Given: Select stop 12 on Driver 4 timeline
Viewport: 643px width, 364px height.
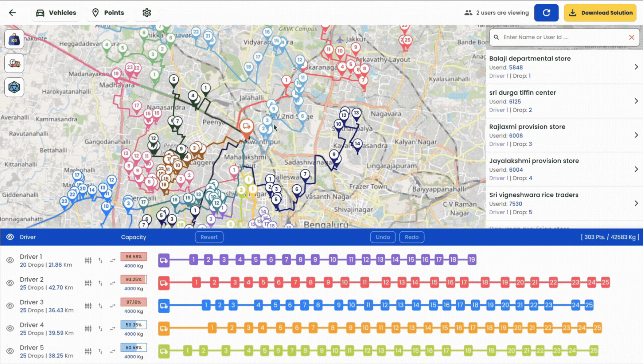Looking at the screenshot, I should click(x=396, y=328).
